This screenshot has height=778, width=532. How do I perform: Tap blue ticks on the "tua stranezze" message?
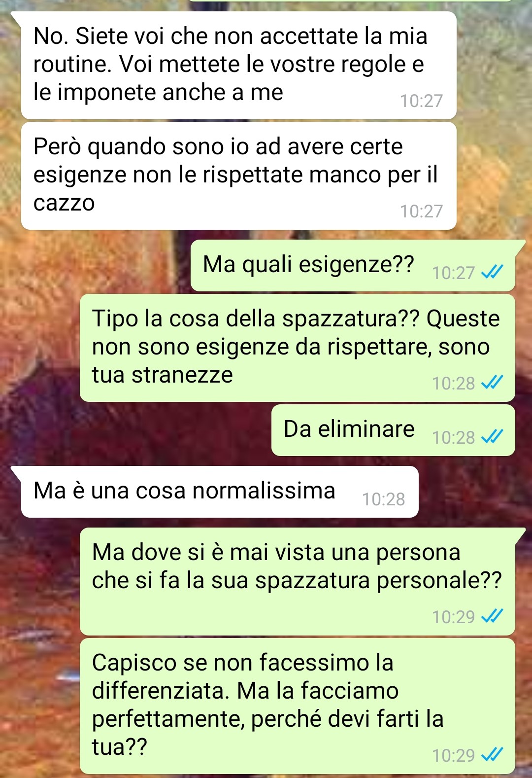[x=492, y=383]
